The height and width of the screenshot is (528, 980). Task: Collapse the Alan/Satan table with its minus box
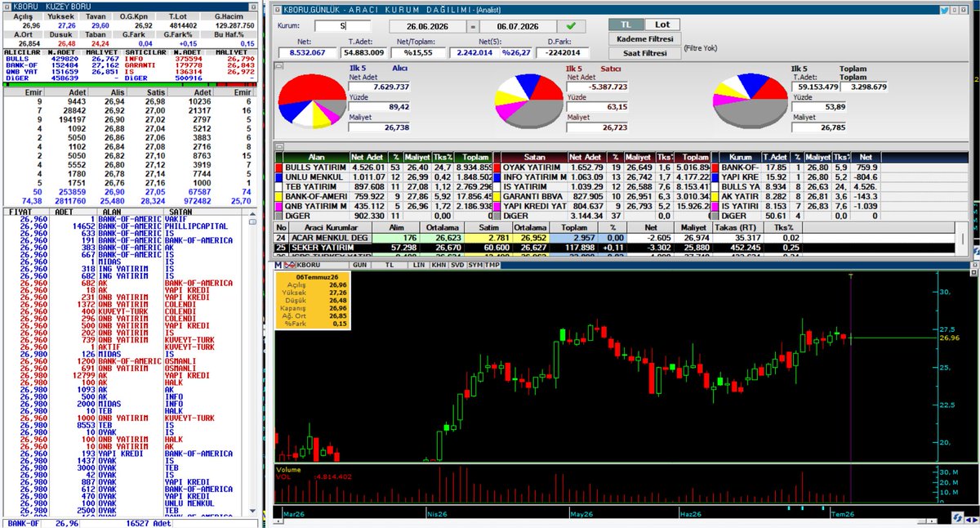[x=278, y=147]
